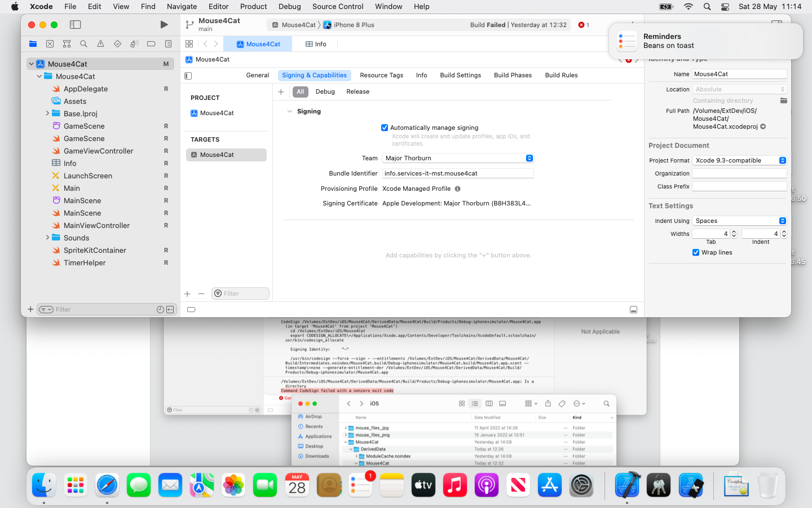This screenshot has width=812, height=508.
Task: Open the Location Absolute dropdown
Action: (x=739, y=89)
